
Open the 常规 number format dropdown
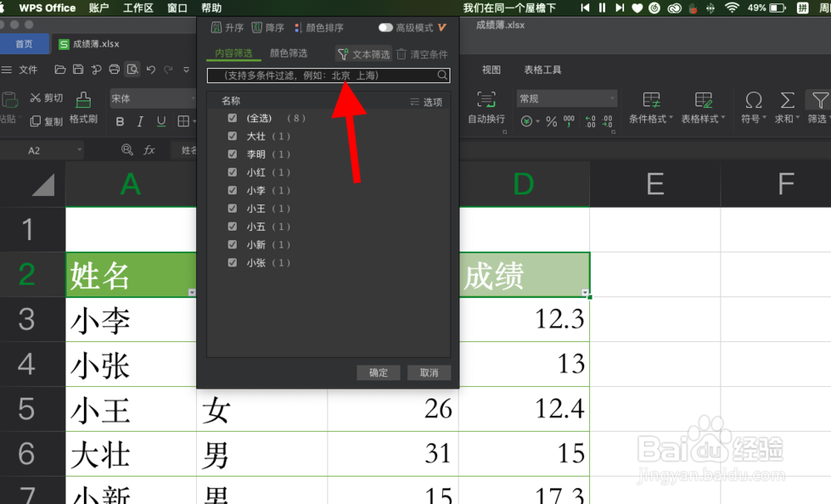tap(566, 96)
